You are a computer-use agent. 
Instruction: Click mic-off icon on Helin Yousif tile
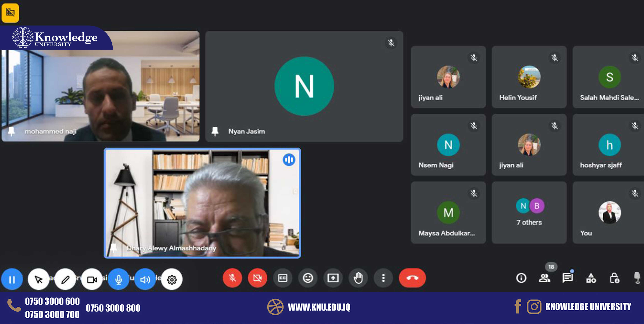click(x=554, y=58)
